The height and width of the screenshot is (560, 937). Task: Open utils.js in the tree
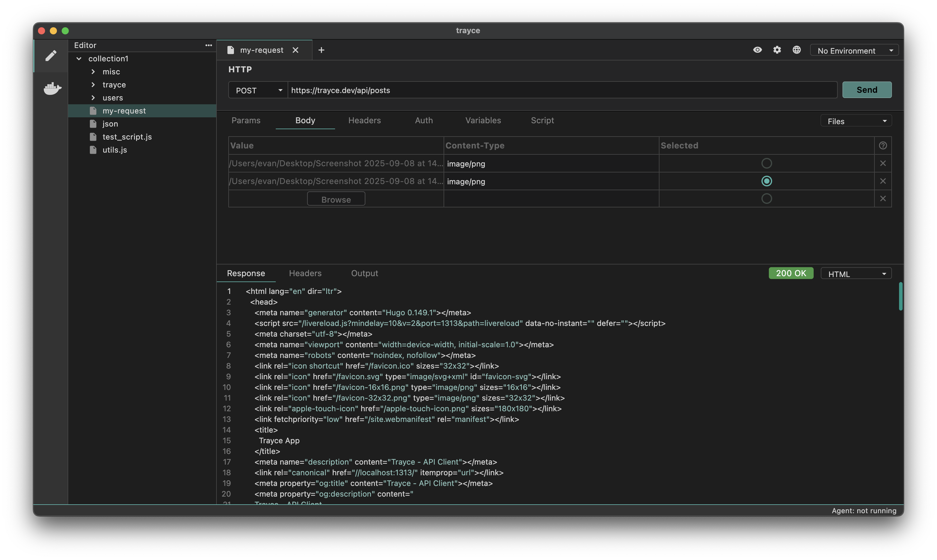[142, 150]
